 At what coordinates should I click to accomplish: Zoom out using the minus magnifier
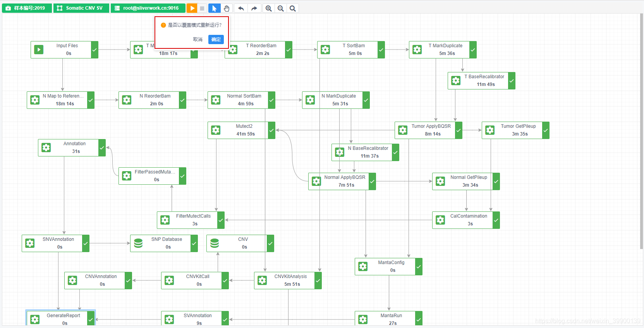point(280,8)
